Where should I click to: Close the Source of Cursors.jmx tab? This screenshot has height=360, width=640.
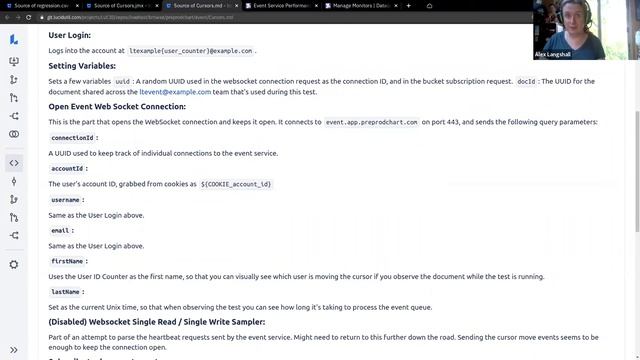(157, 6)
